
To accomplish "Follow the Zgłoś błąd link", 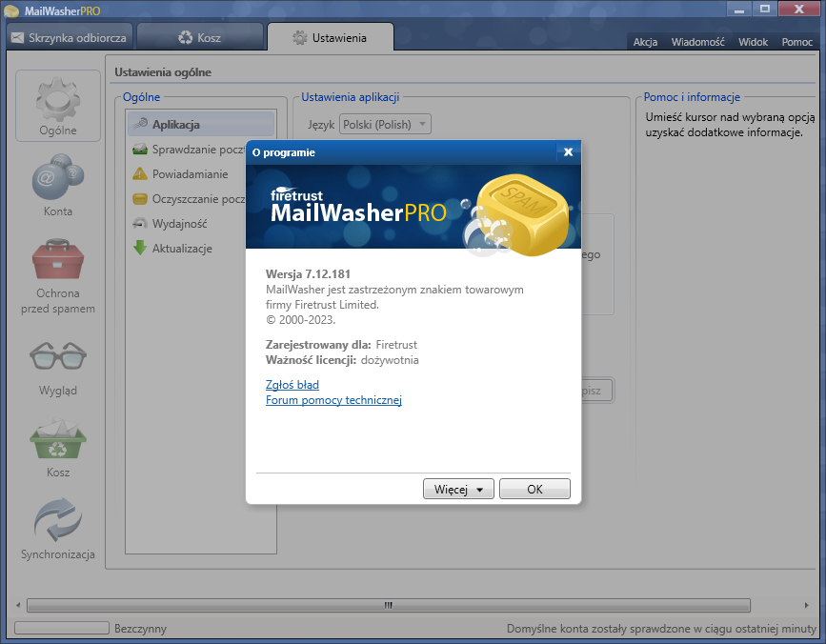I will [x=292, y=385].
